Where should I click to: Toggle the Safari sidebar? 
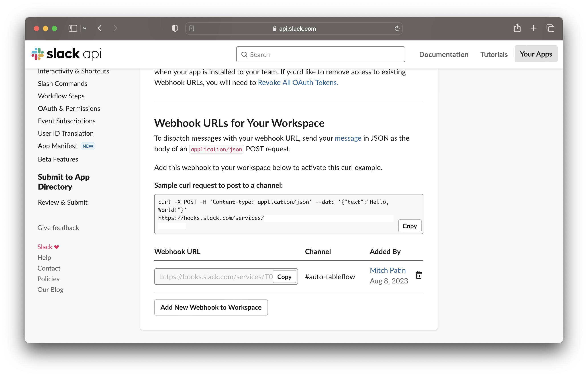72,28
